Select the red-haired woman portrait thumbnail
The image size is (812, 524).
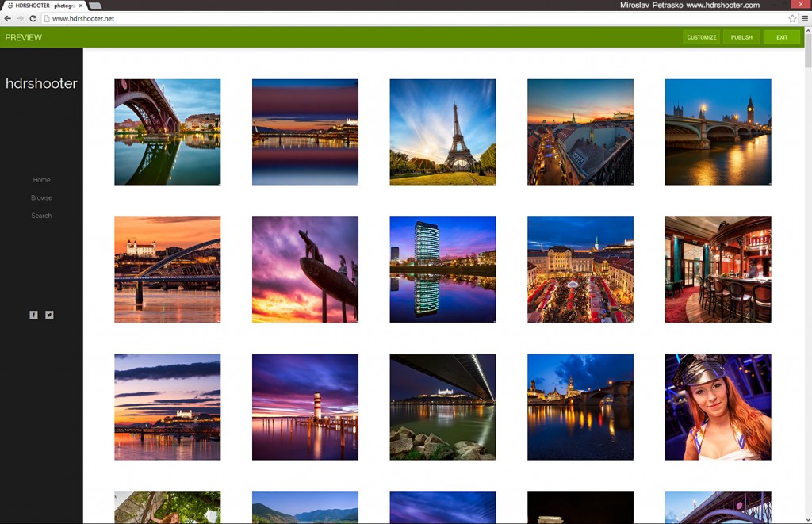tap(718, 407)
